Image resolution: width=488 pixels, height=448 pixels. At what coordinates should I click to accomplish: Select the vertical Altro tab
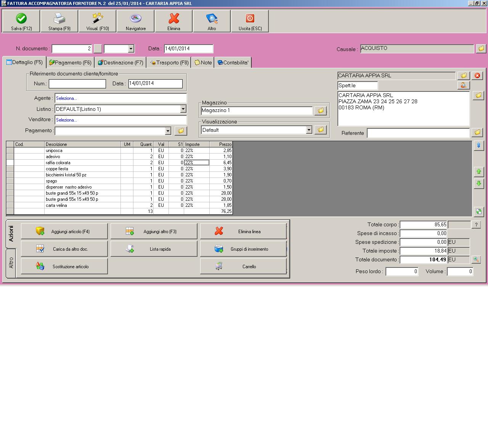point(11,263)
